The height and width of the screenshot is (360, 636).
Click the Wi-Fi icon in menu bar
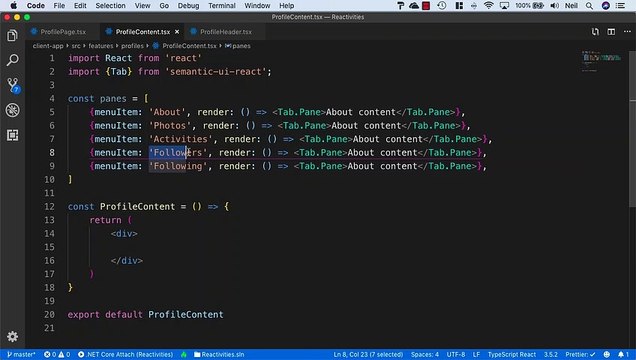point(489,6)
